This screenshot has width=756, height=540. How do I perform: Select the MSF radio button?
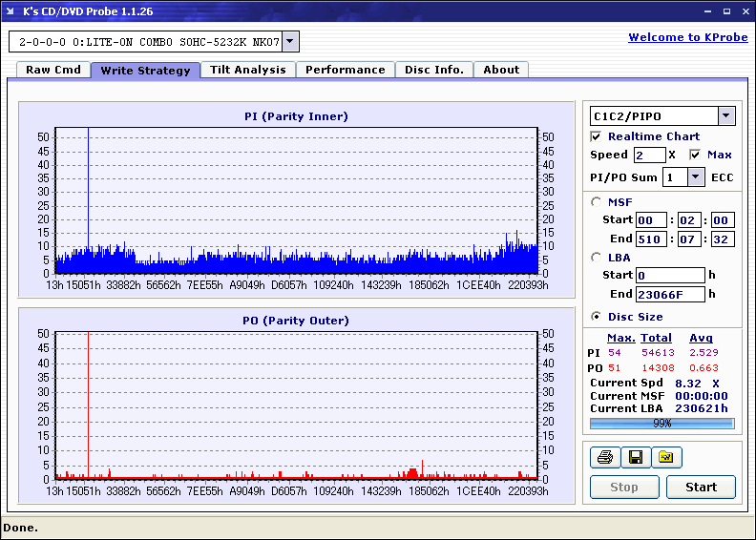point(597,202)
